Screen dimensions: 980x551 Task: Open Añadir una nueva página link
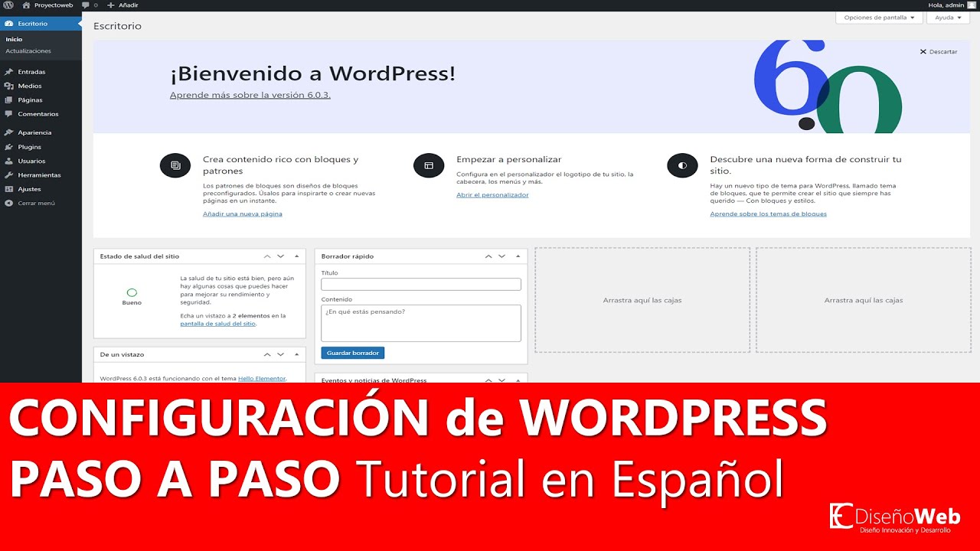[243, 214]
